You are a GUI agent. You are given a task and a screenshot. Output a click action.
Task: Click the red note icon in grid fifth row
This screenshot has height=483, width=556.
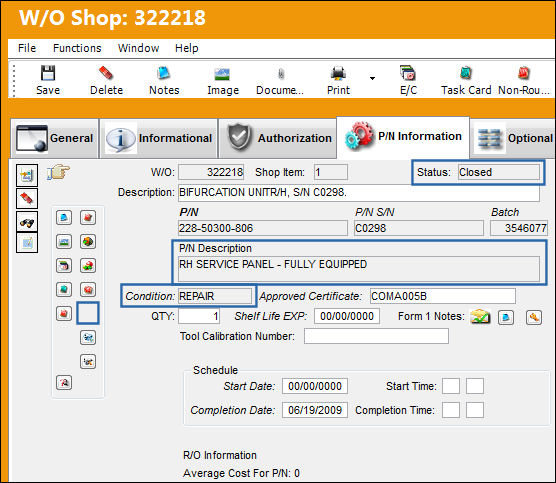click(x=64, y=313)
